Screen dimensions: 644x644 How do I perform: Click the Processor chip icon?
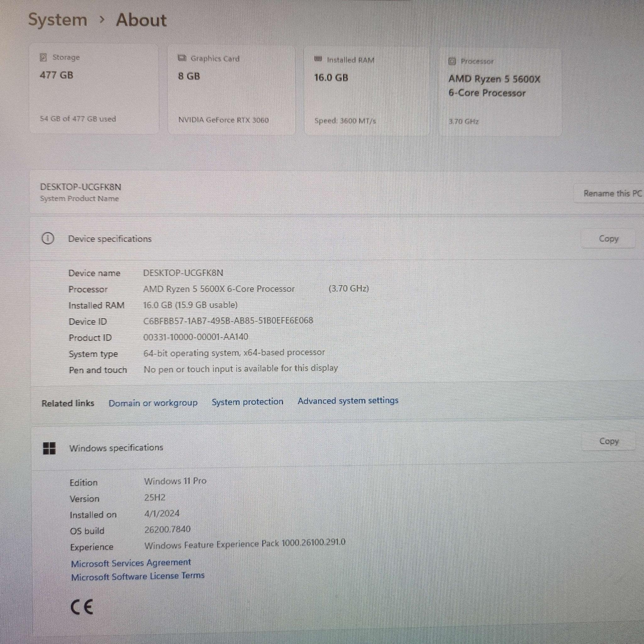click(x=452, y=61)
